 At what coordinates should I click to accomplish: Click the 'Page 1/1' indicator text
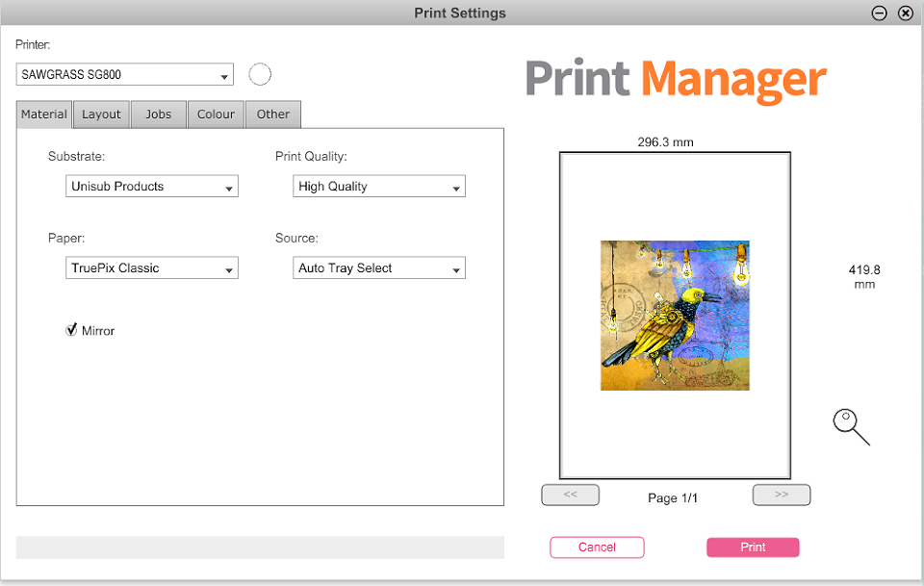[673, 498]
